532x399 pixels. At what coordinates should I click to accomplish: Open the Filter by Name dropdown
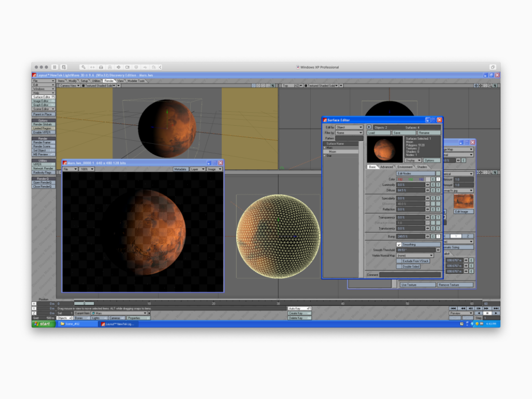(x=349, y=132)
